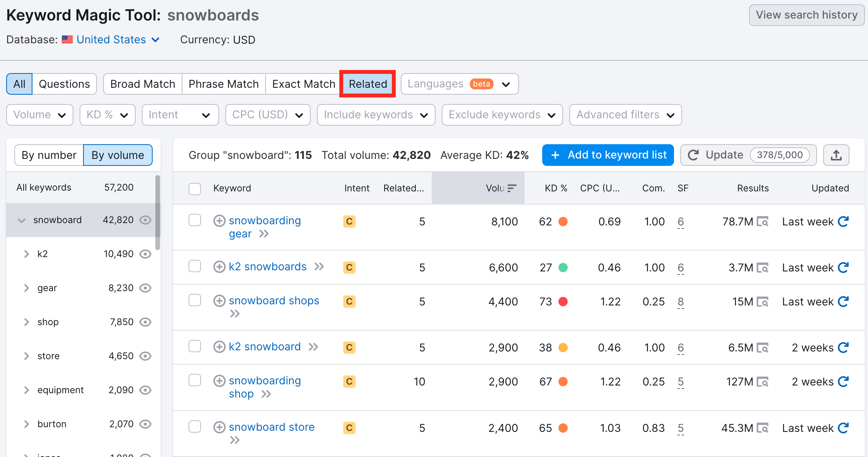Select all keywords header checkbox
Image resolution: width=868 pixels, height=457 pixels.
tap(195, 189)
